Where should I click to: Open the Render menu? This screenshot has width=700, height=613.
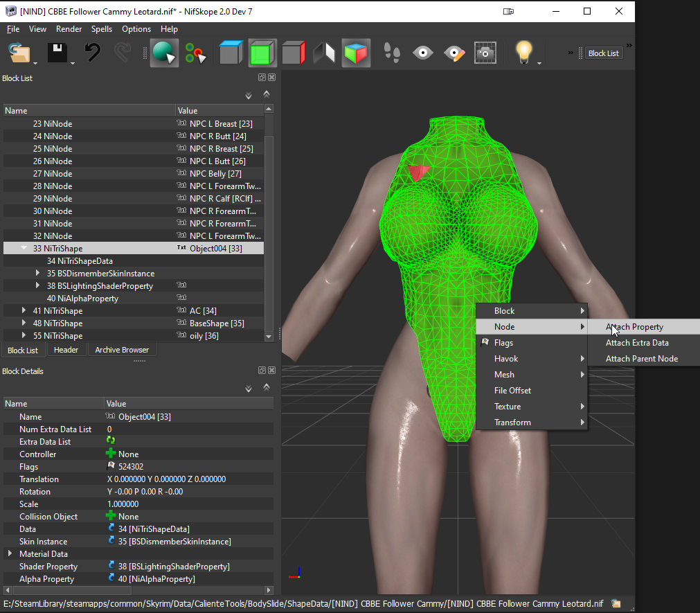69,29
